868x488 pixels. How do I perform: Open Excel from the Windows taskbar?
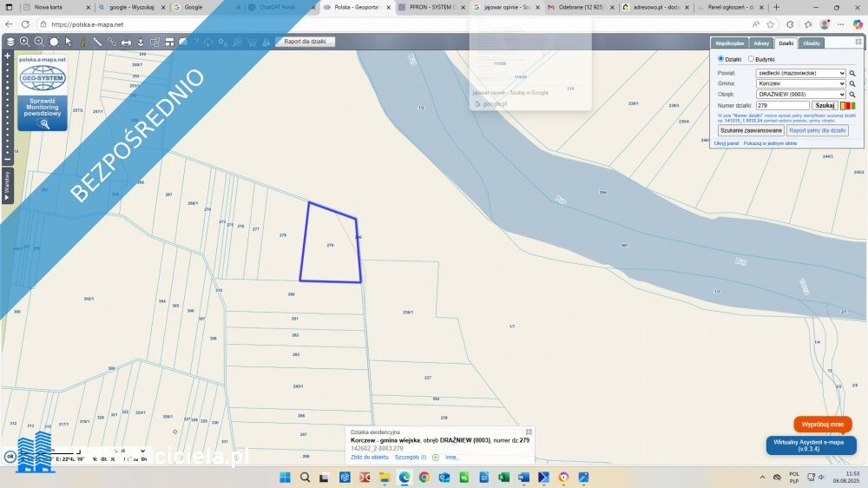click(x=503, y=478)
